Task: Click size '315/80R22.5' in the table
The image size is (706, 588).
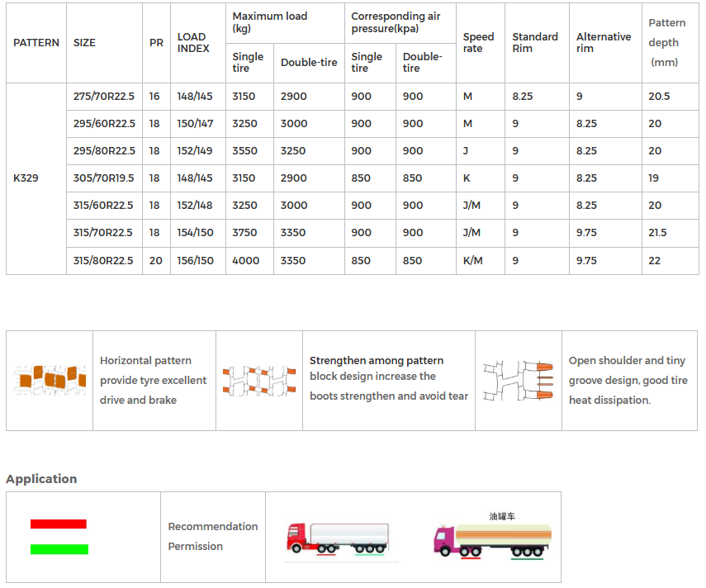Action: pos(103,261)
